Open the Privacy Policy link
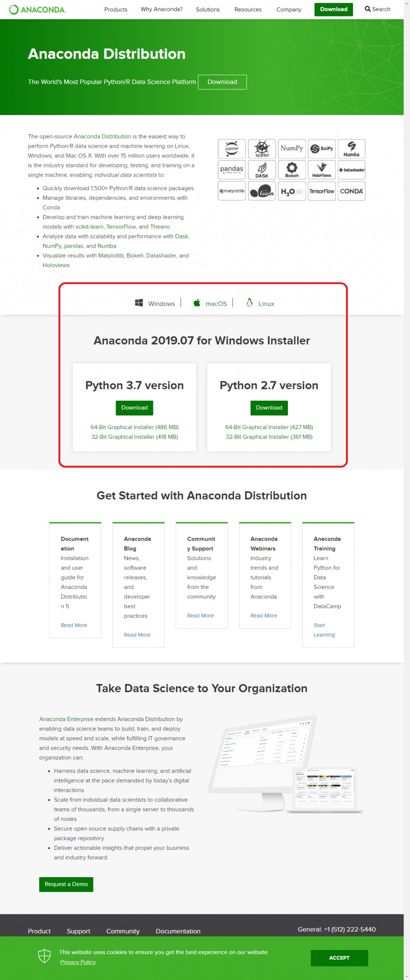The width and height of the screenshot is (410, 980). click(78, 962)
